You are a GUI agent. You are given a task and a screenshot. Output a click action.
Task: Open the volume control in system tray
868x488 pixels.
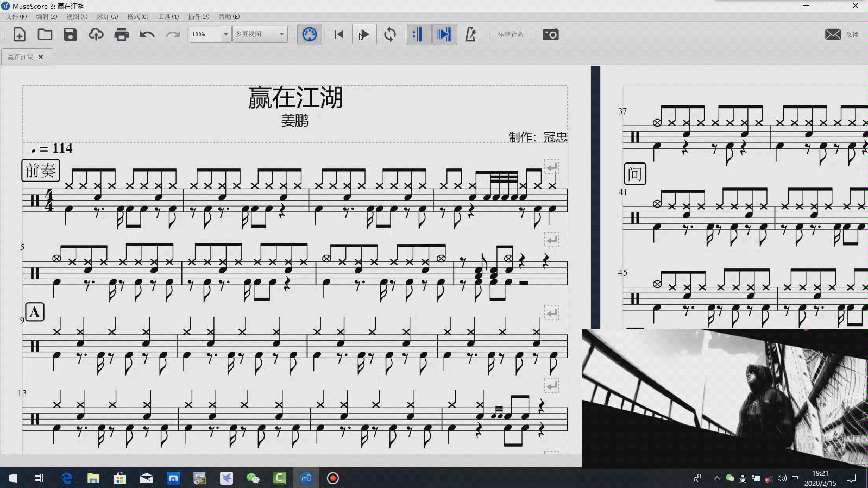(x=782, y=478)
